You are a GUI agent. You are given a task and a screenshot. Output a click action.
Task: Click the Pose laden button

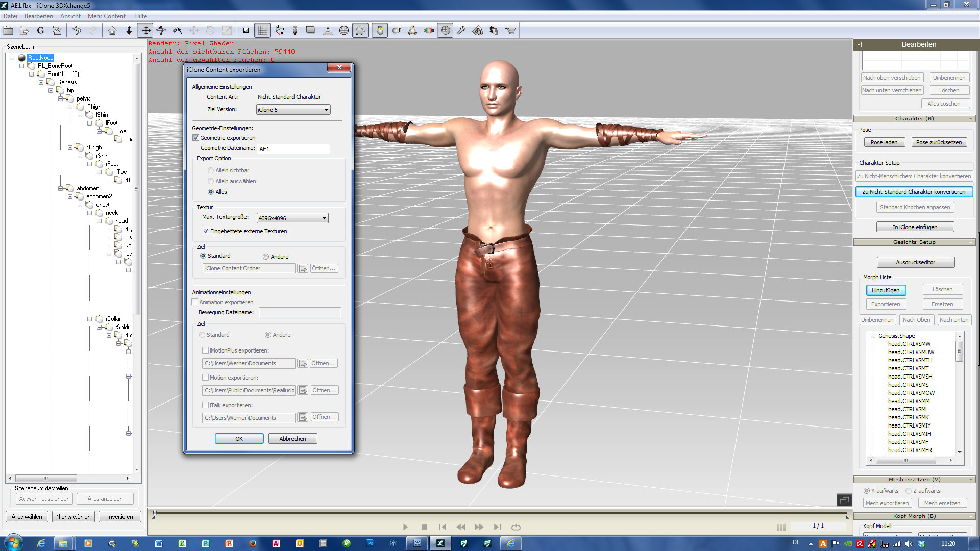click(x=884, y=142)
